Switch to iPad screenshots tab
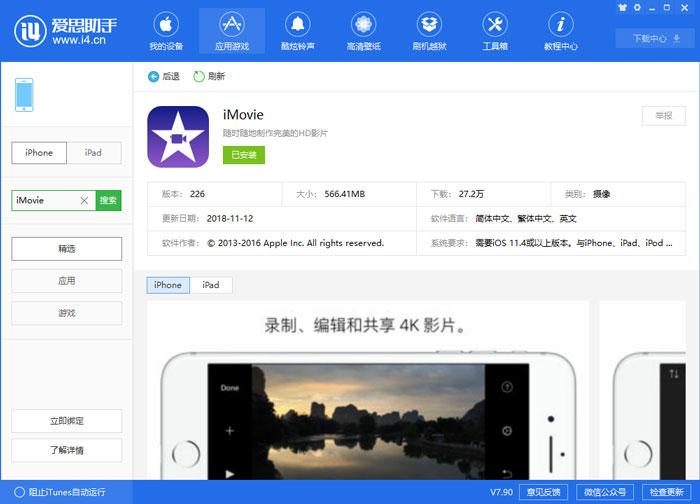700x504 pixels. click(211, 285)
